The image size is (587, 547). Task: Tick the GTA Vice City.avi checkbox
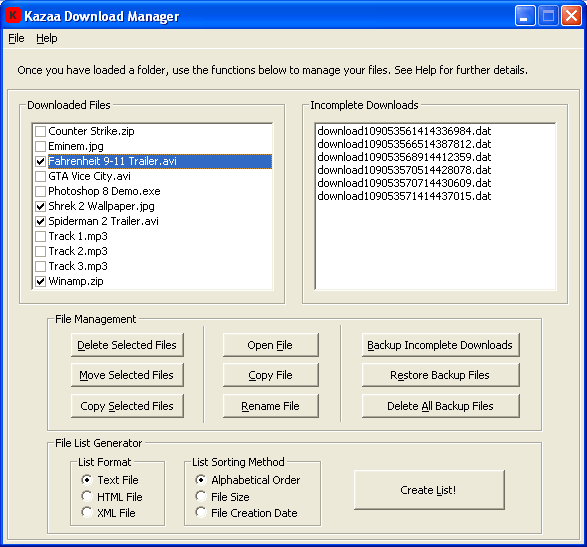[x=40, y=176]
